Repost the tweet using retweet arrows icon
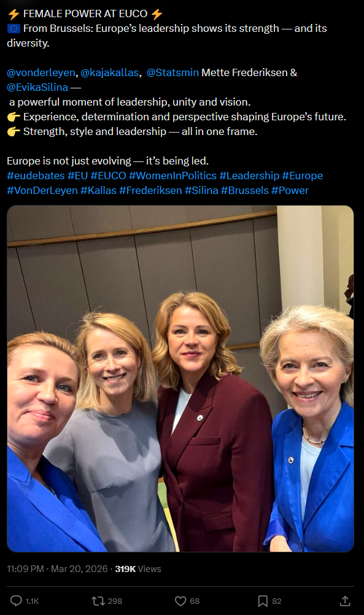 [97, 600]
